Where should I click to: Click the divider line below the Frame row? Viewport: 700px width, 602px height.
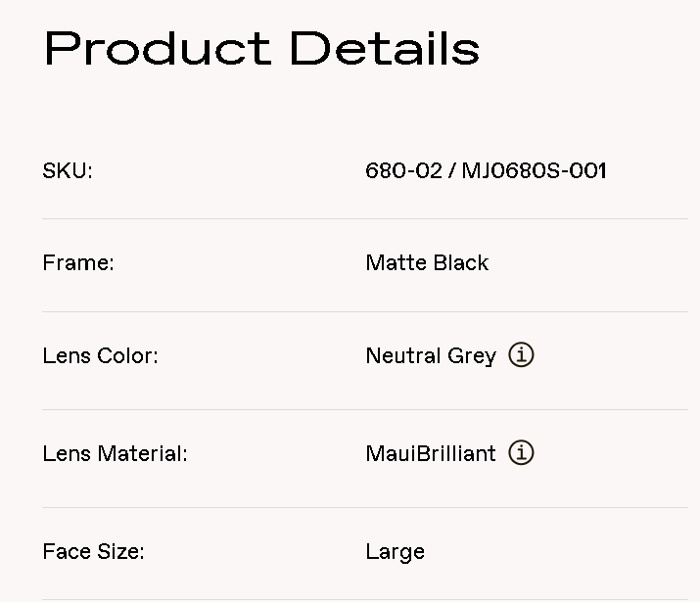(x=364, y=311)
